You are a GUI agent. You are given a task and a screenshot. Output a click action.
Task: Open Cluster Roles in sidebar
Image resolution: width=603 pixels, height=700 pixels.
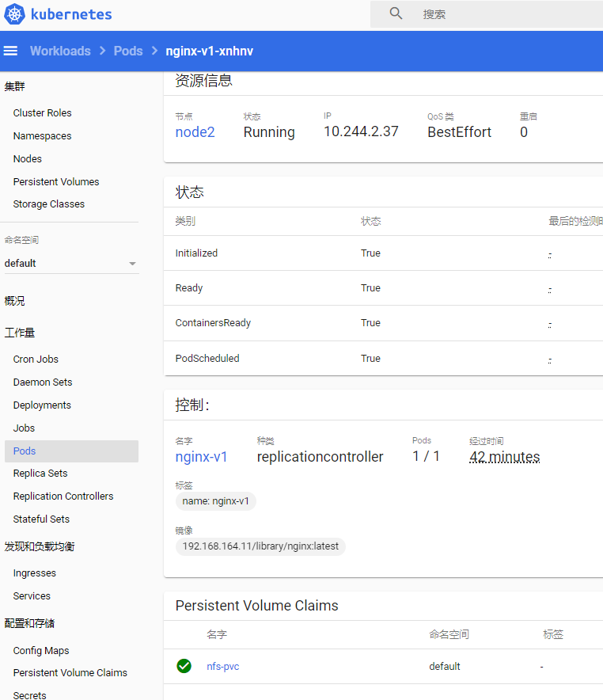pyautogui.click(x=43, y=113)
